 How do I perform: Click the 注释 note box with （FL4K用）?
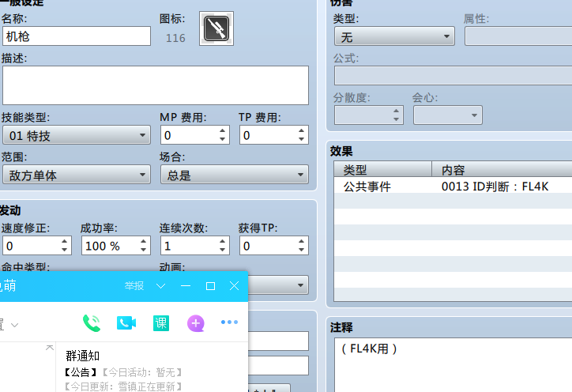(x=453, y=365)
